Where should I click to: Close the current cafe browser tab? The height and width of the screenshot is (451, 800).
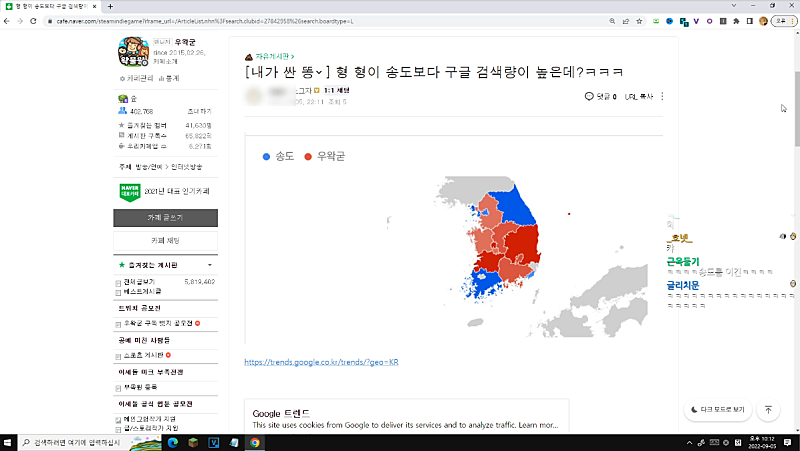(x=94, y=6)
